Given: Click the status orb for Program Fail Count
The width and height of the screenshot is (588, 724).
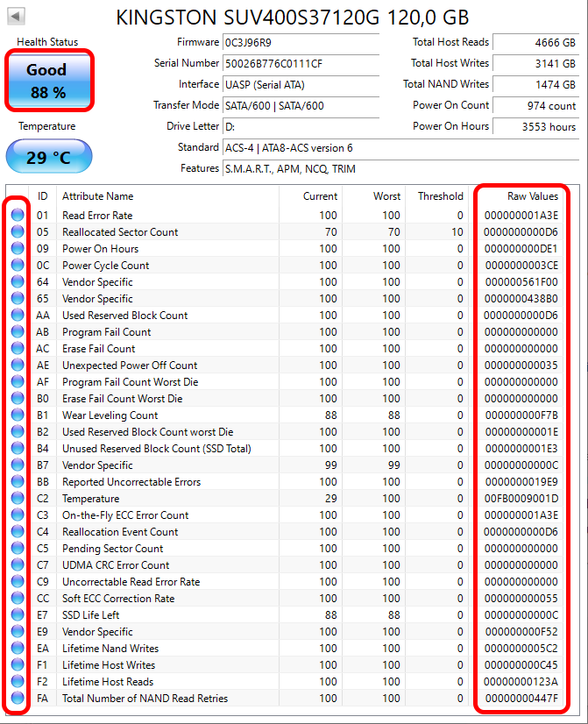Looking at the screenshot, I should (x=18, y=331).
